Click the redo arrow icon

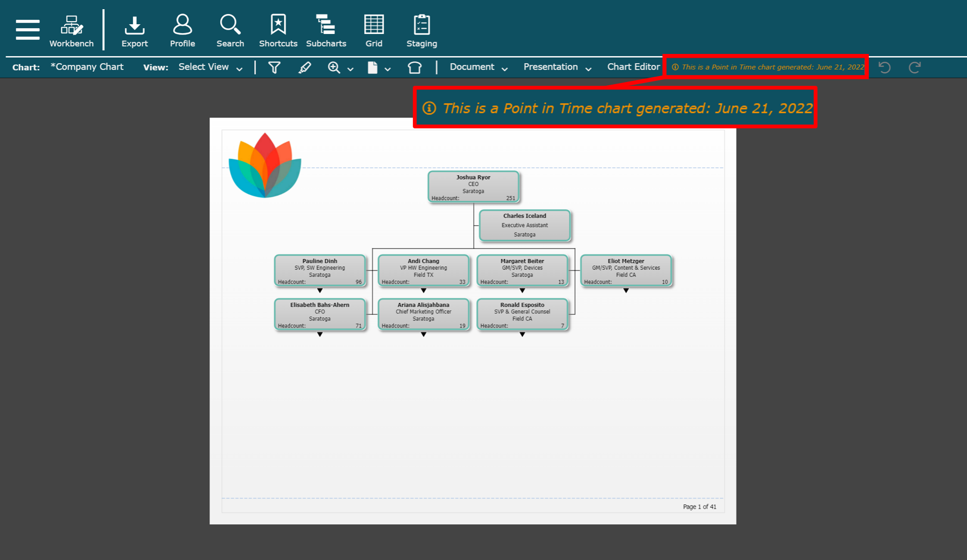point(915,67)
